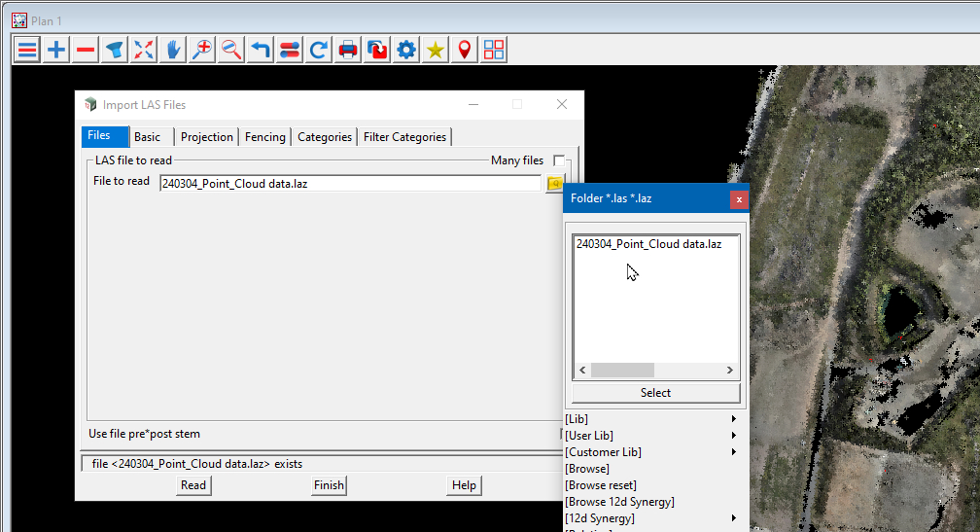
Task: Click the Import LAS Files title cube icon
Action: click(90, 104)
